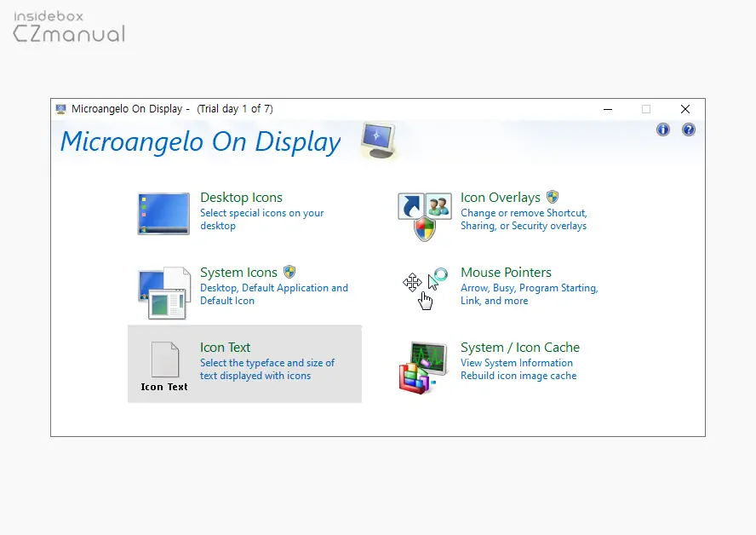
Task: Open System / Icon Cache heading
Action: pyautogui.click(x=519, y=348)
